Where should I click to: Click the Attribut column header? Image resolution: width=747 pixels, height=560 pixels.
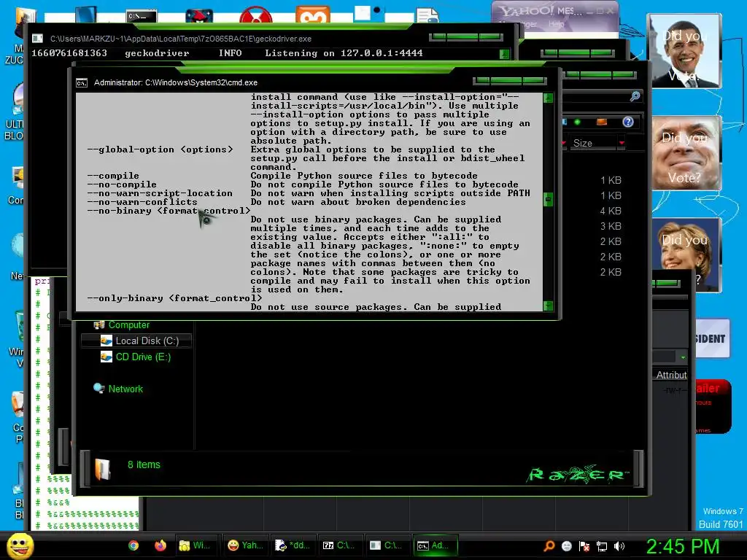coord(671,376)
